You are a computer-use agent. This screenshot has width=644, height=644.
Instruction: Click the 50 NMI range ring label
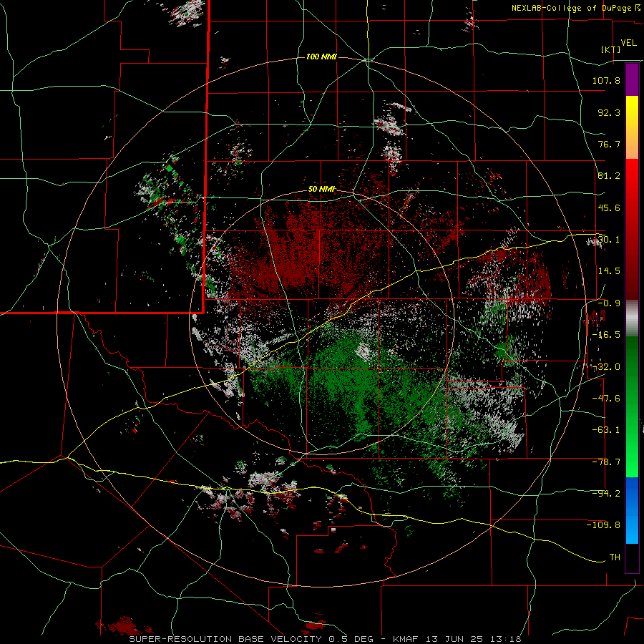click(321, 189)
